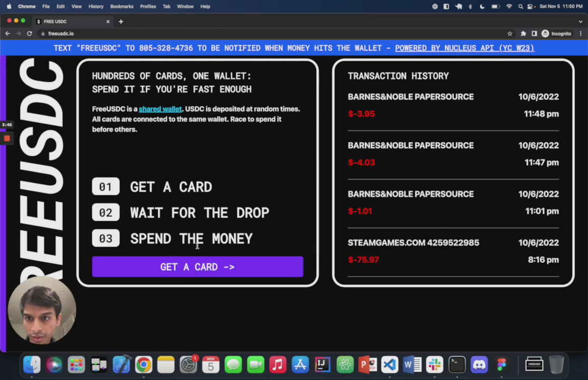Click the TRANSACTION HISTORY heading
Image resolution: width=588 pixels, height=380 pixels.
point(399,76)
